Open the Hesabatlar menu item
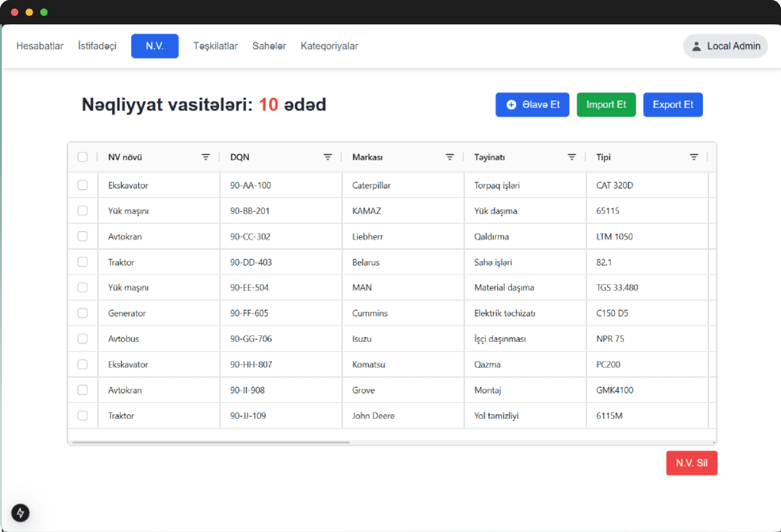The image size is (781, 532). pyautogui.click(x=40, y=46)
